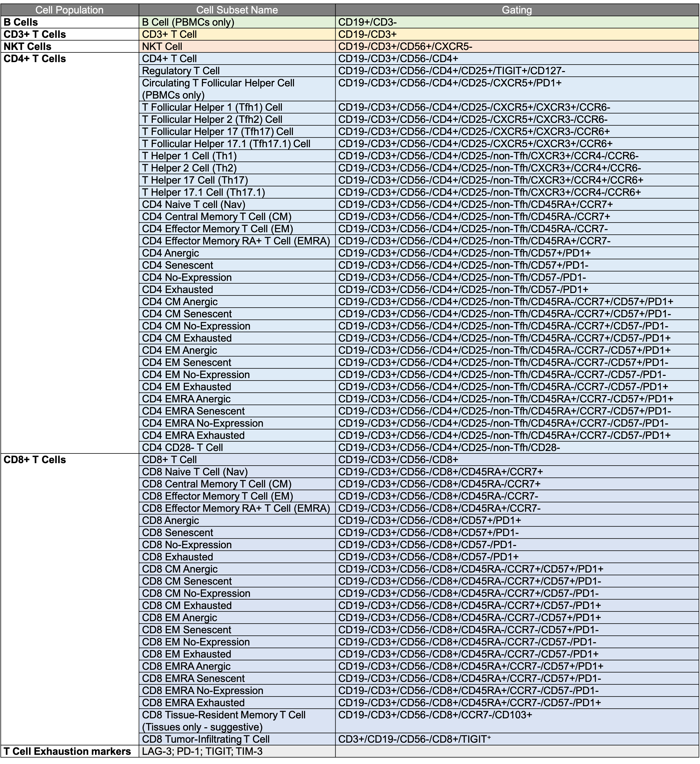Select the CD8 Tissue-Resident Memory T Cell entry

[x=224, y=721]
